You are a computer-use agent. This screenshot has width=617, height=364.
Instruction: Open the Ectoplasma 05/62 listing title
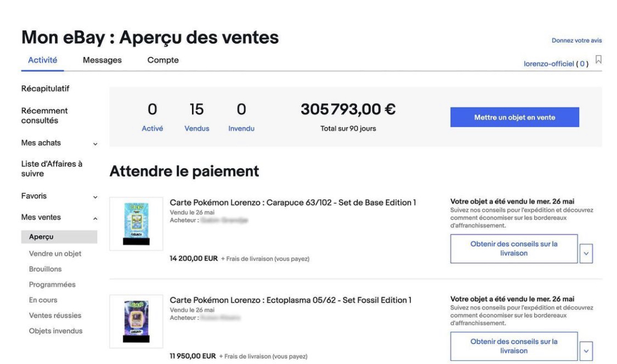pos(291,300)
